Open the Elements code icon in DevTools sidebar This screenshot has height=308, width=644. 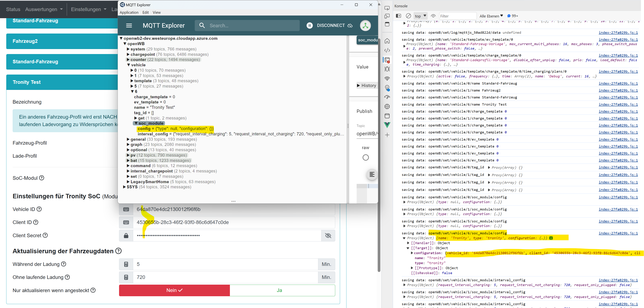387,50
